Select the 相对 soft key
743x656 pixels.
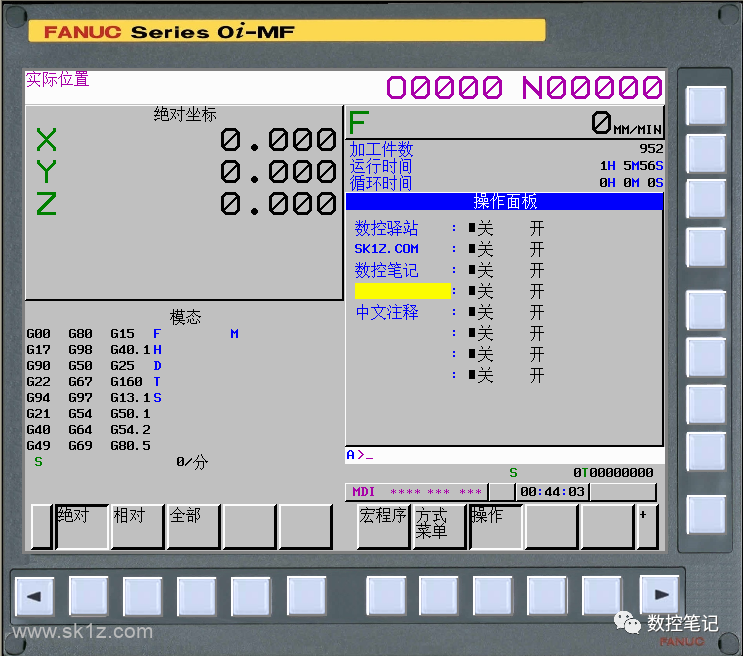(x=137, y=527)
